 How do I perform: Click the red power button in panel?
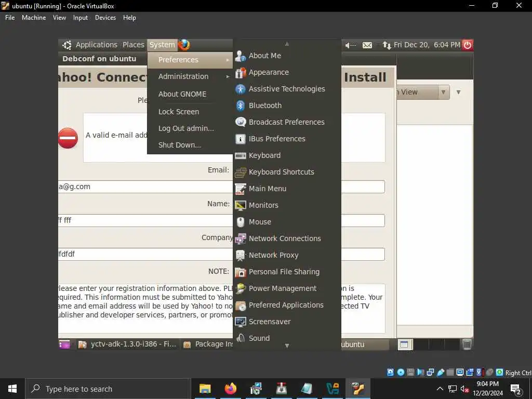pyautogui.click(x=468, y=45)
